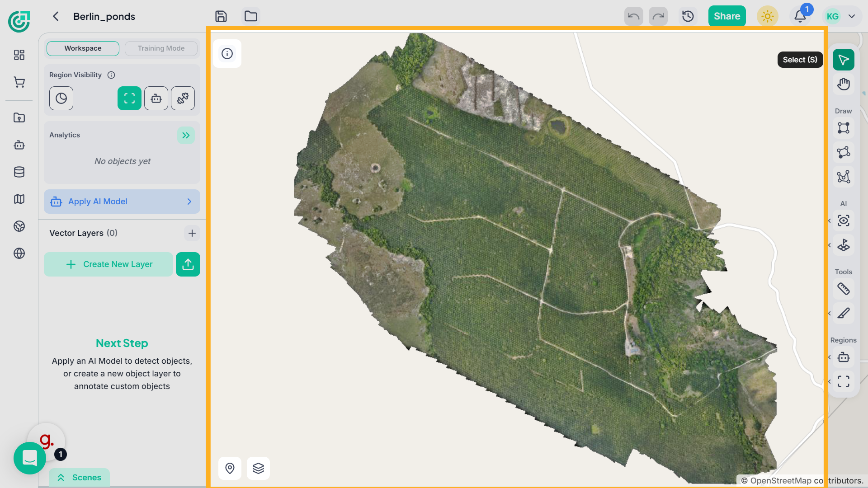Open the chat support bubble
The width and height of the screenshot is (868, 488).
point(30,458)
